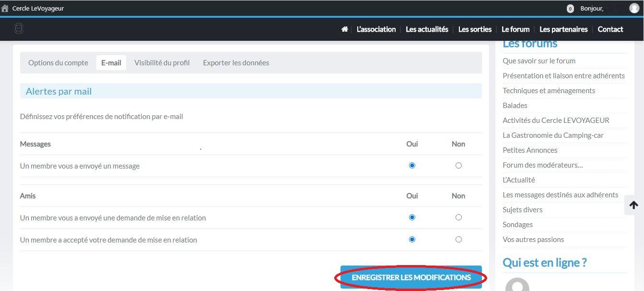This screenshot has height=291, width=644.
Task: Open Vos autres passions forum
Action: pos(533,240)
